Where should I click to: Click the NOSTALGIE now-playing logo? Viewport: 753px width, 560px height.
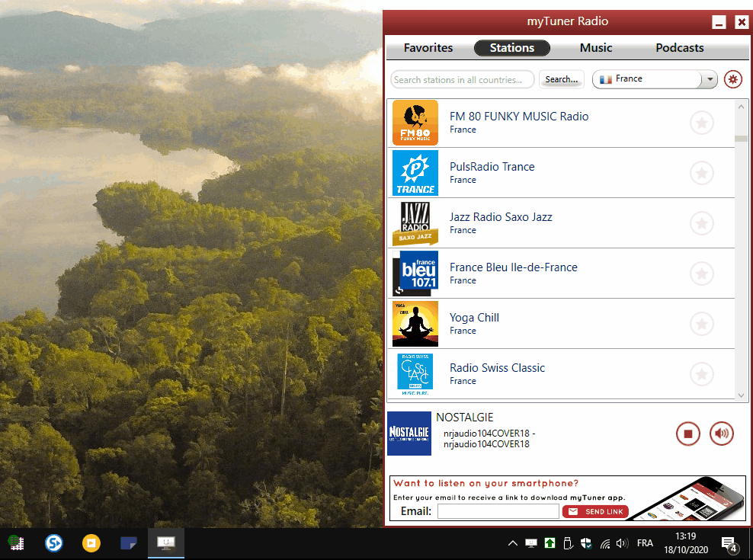click(x=409, y=434)
